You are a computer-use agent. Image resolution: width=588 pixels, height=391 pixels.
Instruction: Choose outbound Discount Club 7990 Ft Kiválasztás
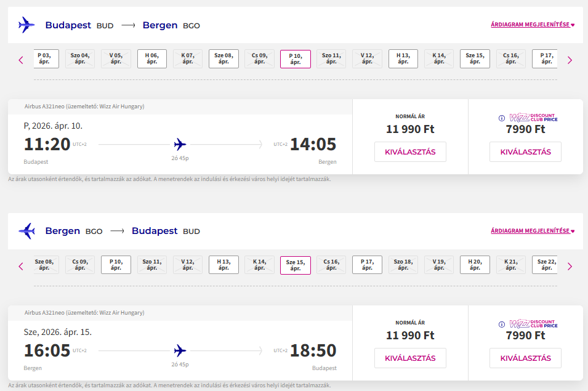(x=525, y=151)
